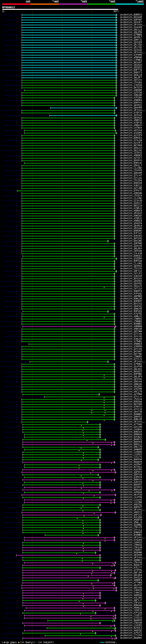Click the UniRef100_A2YJN8 entry
The width and height of the screenshot is (146, 644).
[131, 188]
